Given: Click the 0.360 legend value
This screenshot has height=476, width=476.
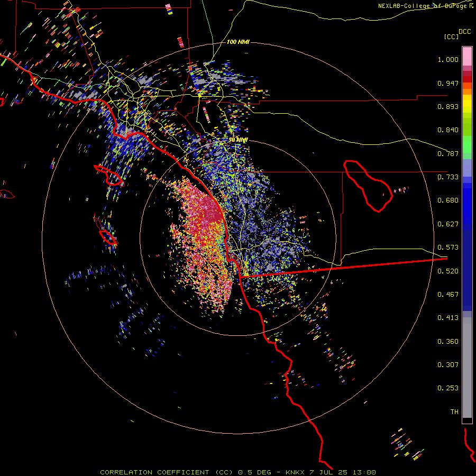Looking at the screenshot, I should pyautogui.click(x=448, y=342).
